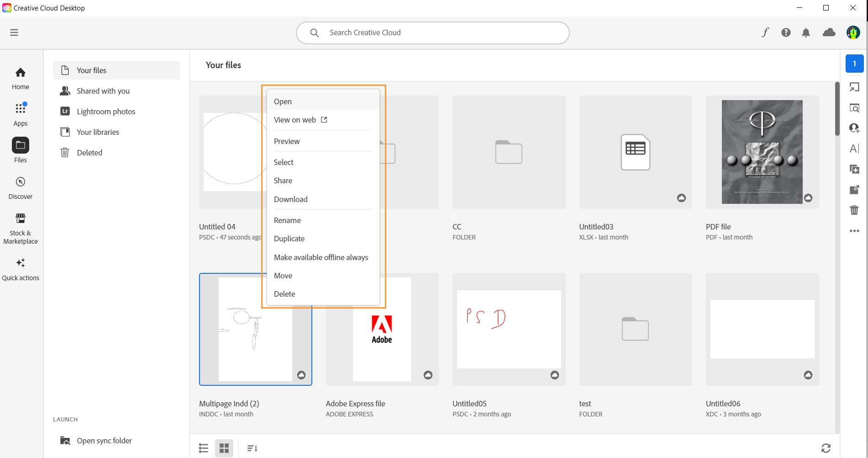
Task: Open the account profile avatar menu
Action: [853, 32]
